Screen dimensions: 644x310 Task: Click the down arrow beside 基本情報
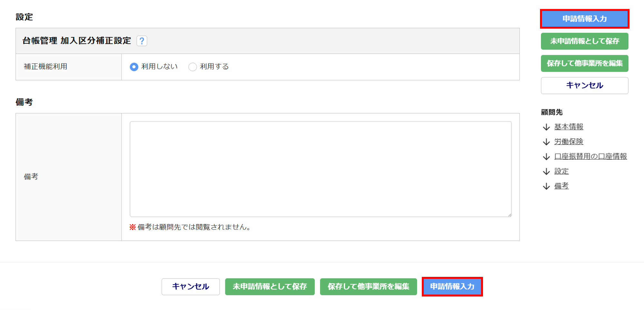(546, 127)
